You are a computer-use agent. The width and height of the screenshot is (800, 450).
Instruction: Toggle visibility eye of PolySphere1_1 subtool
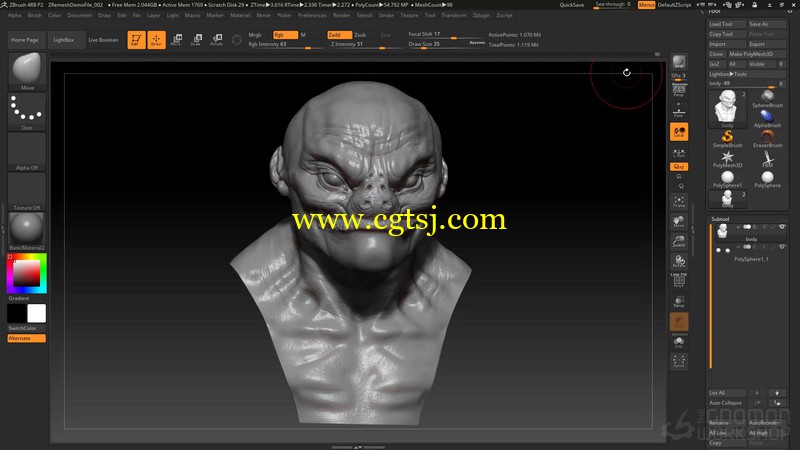(x=782, y=247)
